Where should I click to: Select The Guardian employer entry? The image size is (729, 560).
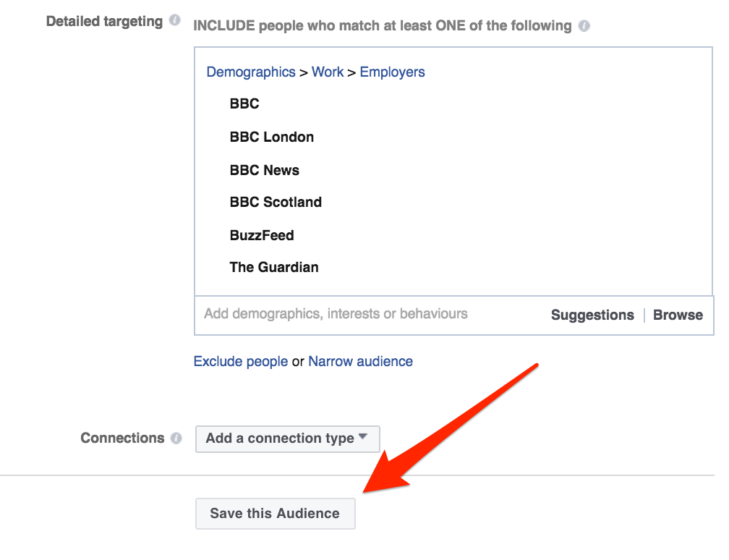pyautogui.click(x=274, y=267)
